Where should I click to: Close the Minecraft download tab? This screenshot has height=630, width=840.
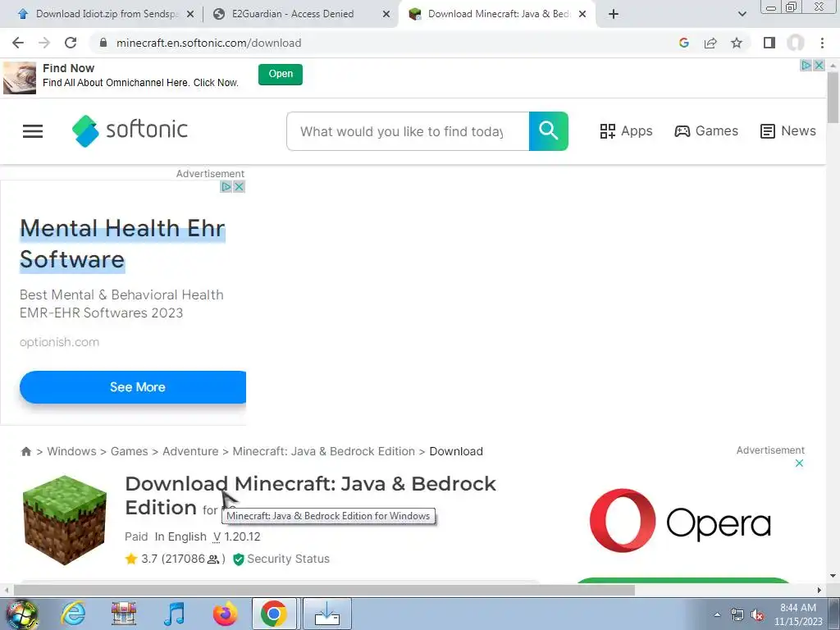(582, 15)
